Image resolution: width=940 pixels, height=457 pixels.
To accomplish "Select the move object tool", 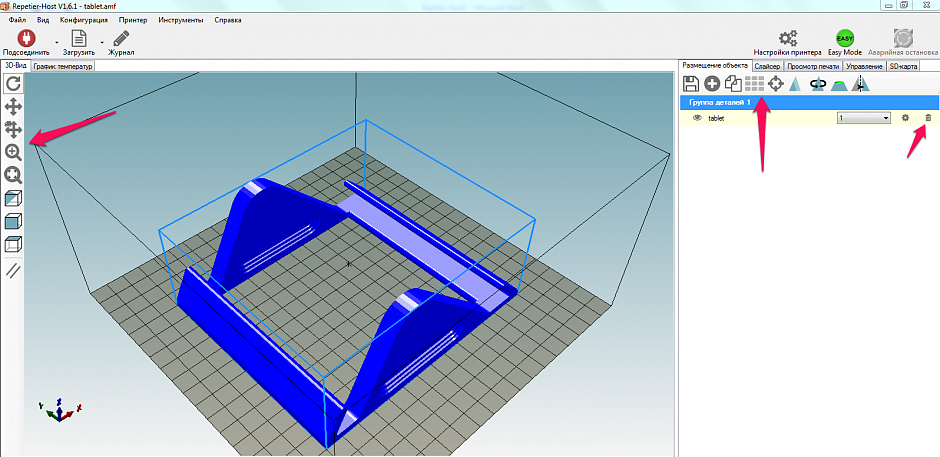I will [14, 129].
